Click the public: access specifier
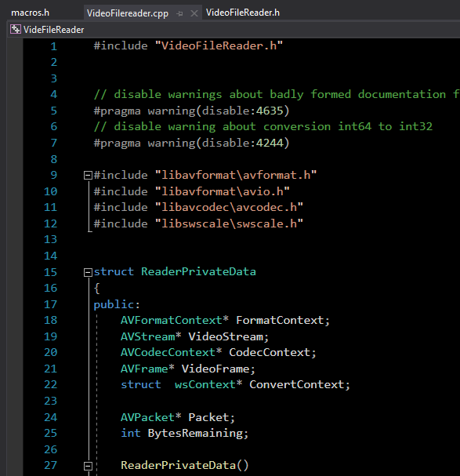 pos(117,304)
